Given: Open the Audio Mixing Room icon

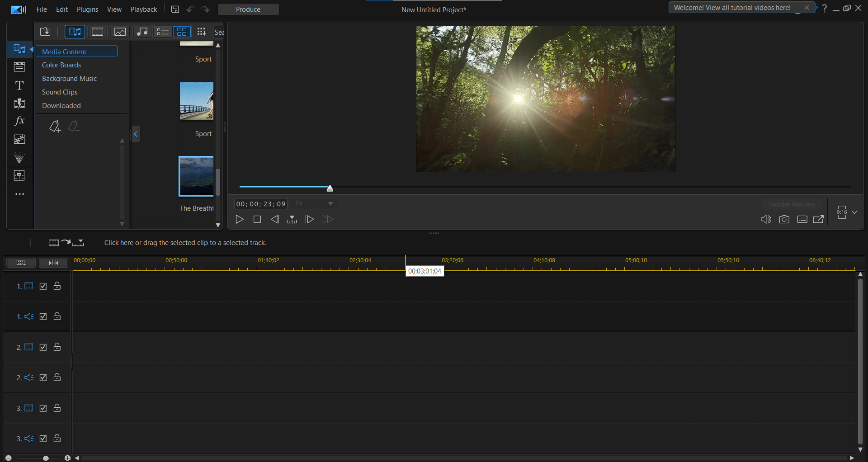Looking at the screenshot, I should (20, 175).
